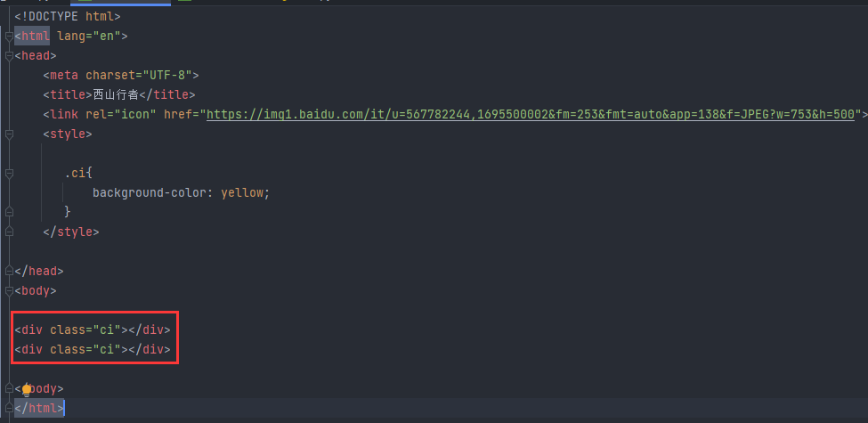Click the yellow lightbulb intention icon
The image size is (868, 423).
pos(28,388)
